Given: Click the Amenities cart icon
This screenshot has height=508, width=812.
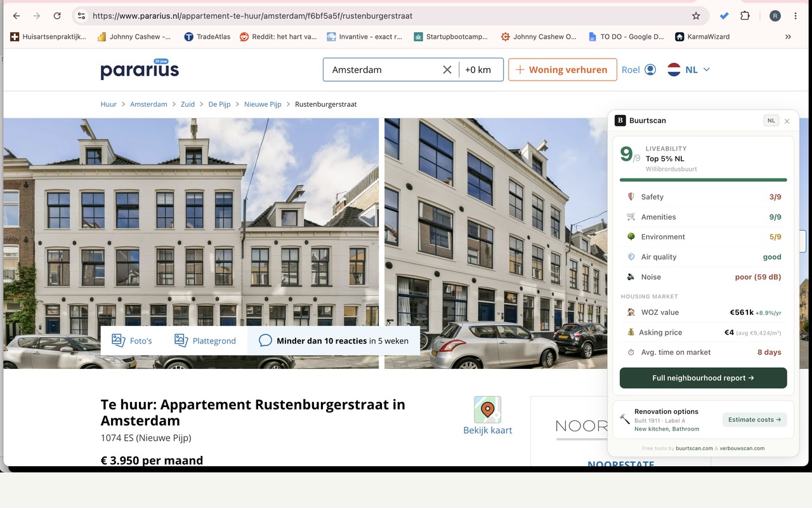Looking at the screenshot, I should pos(631,217).
